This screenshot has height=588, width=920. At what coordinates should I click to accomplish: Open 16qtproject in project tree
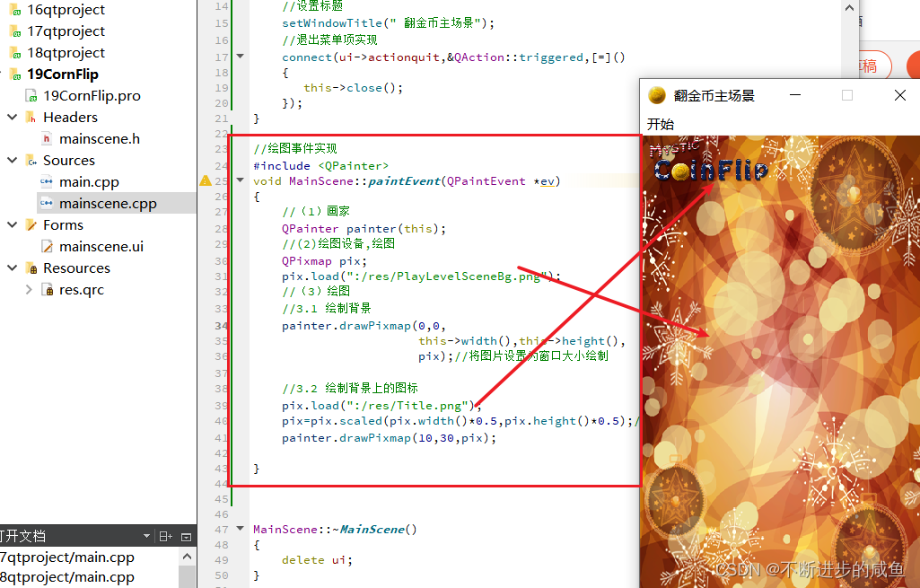coord(66,9)
